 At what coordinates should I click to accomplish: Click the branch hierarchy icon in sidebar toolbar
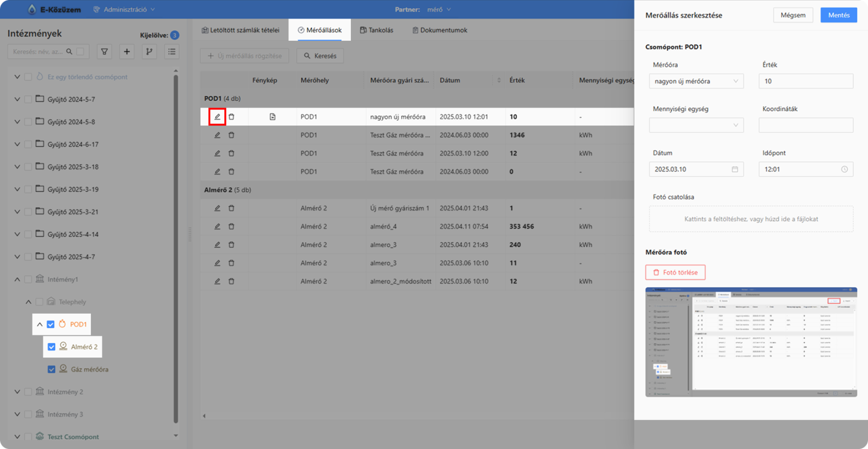coord(149,52)
